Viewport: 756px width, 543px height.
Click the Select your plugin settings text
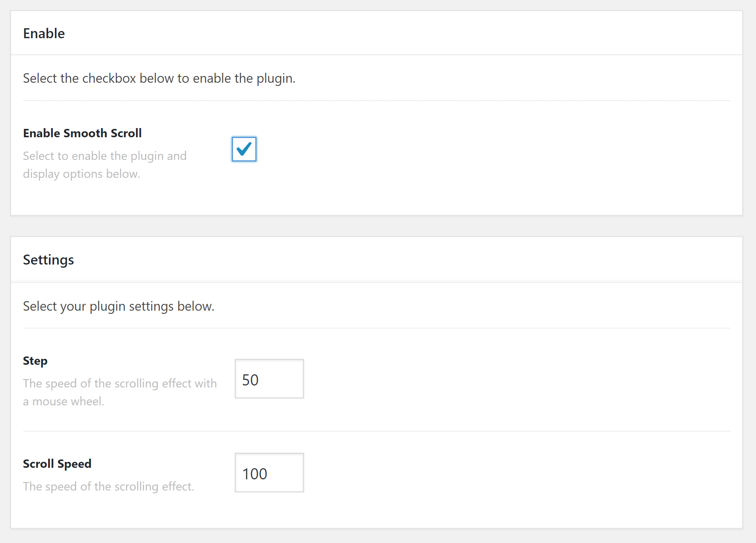click(x=118, y=306)
